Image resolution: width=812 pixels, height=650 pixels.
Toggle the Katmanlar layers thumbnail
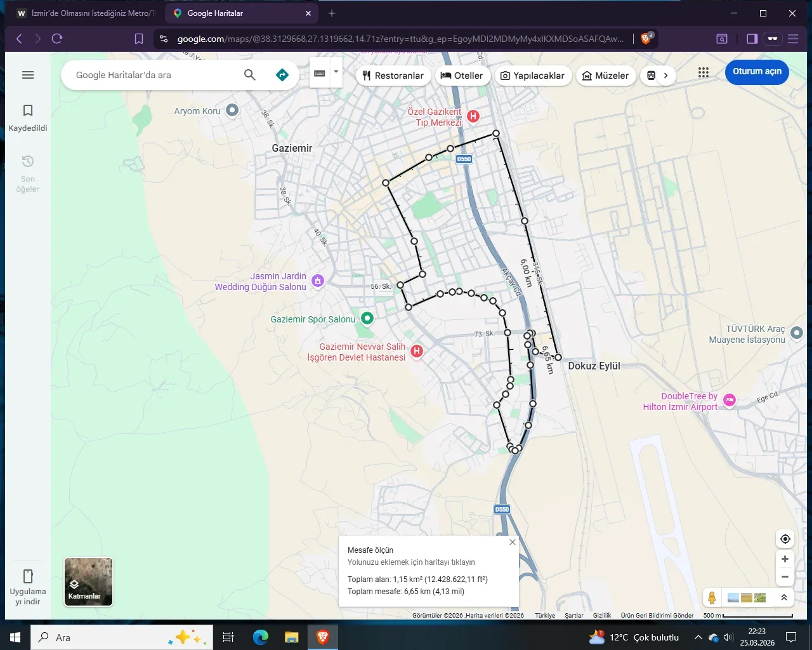coord(88,581)
